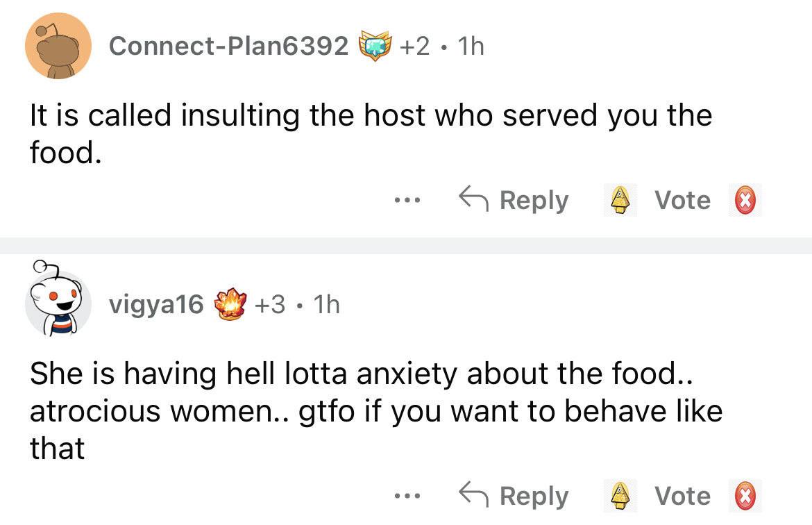This screenshot has width=812, height=525.
Task: Open ConnectPlan6392's snoo avatar
Action: coord(58,46)
